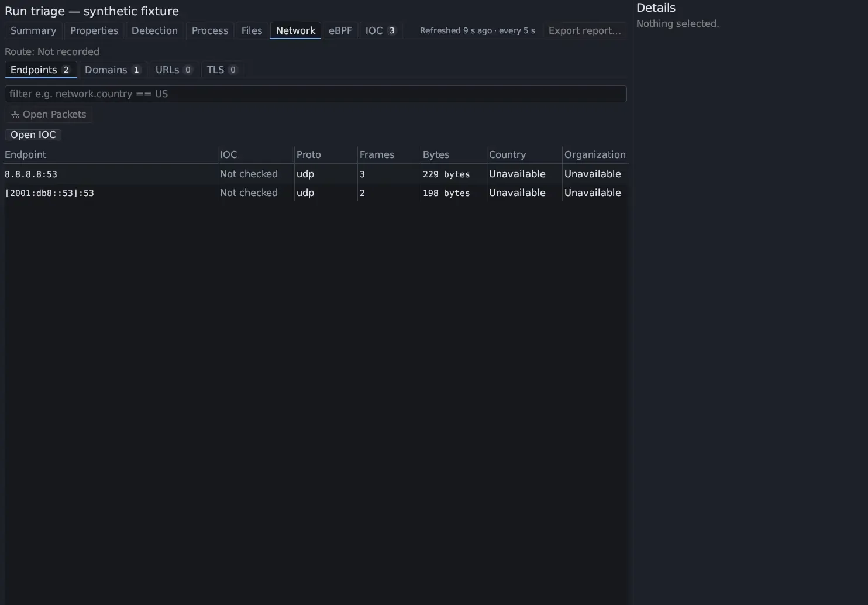Image resolution: width=868 pixels, height=605 pixels.
Task: Click the 229 bytes cell
Action: click(446, 174)
